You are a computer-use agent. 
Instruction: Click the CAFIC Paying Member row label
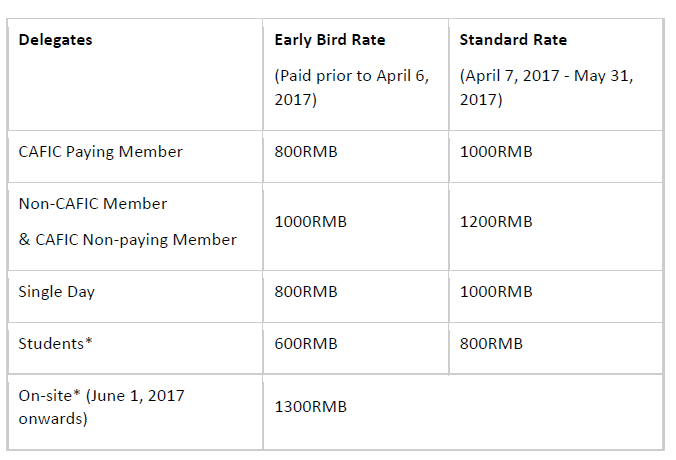(x=100, y=152)
